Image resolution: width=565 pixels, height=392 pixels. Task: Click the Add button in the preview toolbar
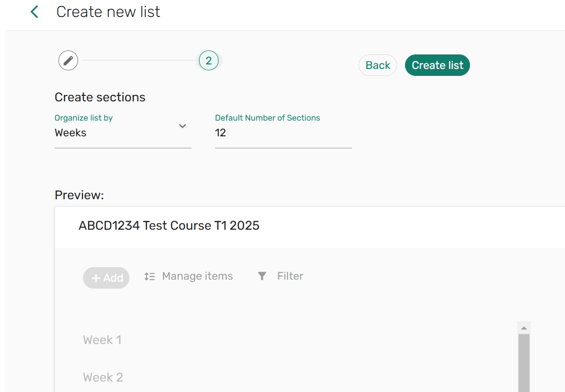[x=106, y=278]
